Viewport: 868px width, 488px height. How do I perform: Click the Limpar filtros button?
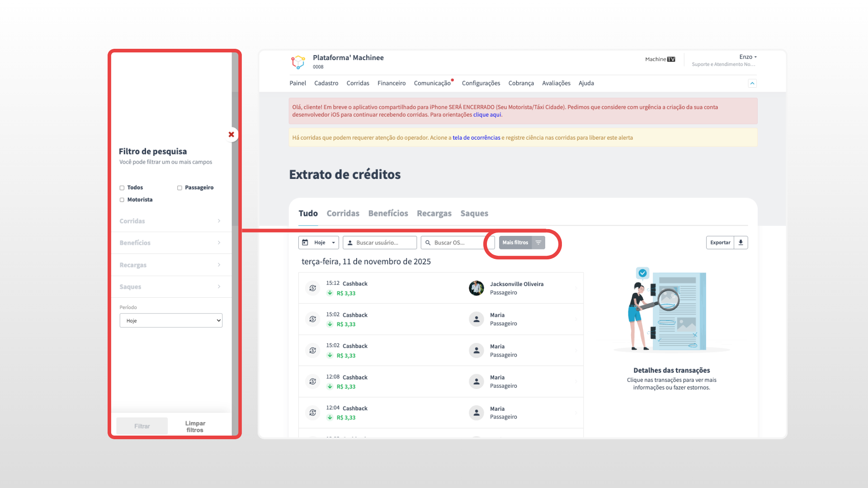click(x=195, y=426)
